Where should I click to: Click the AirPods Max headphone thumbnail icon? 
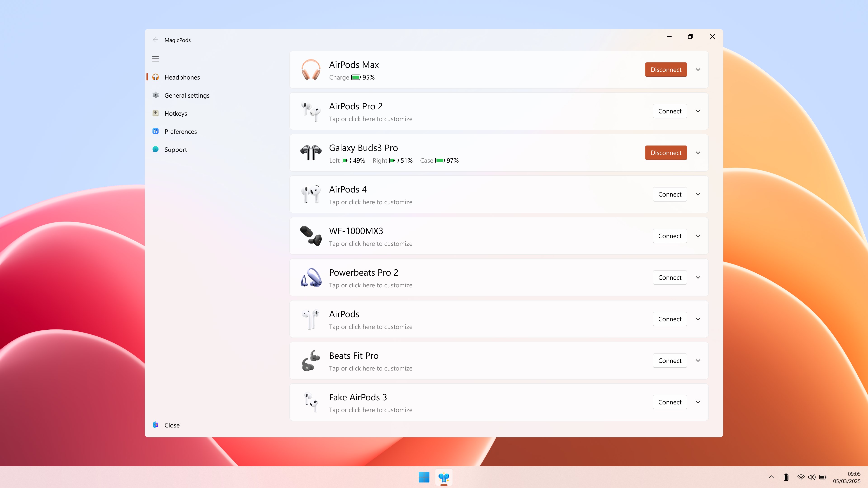(x=311, y=70)
